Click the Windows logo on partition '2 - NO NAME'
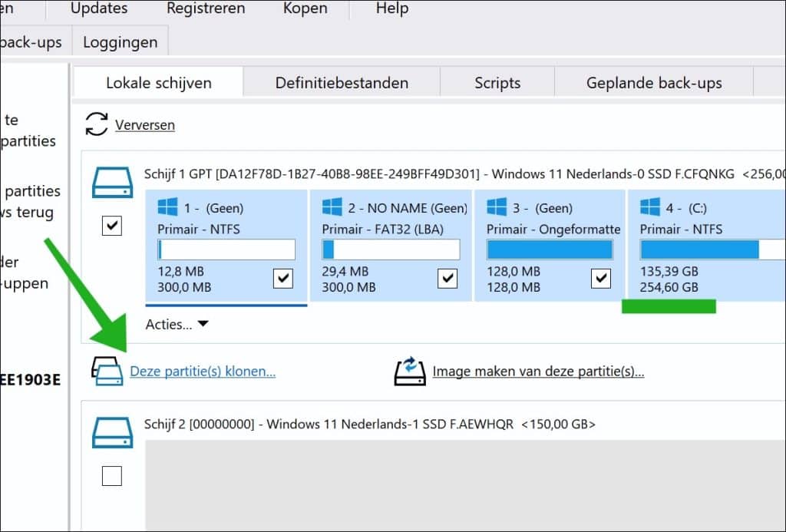 (332, 206)
